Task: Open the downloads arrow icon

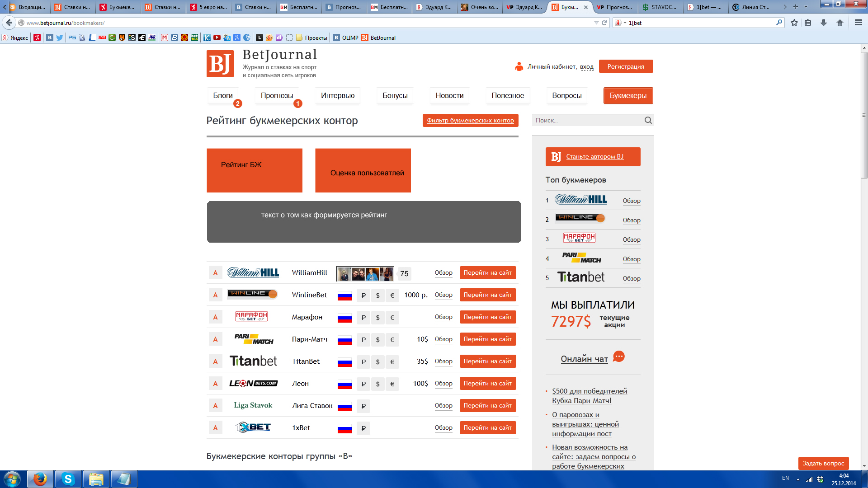Action: [824, 23]
